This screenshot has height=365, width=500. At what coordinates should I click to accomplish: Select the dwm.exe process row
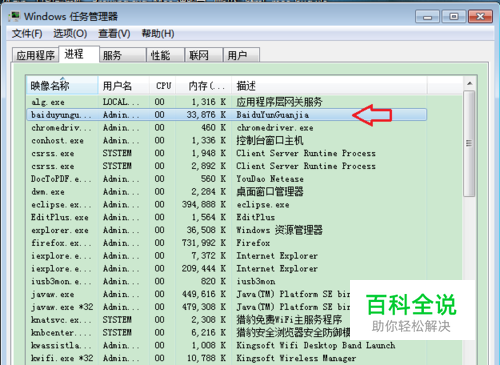[227, 192]
